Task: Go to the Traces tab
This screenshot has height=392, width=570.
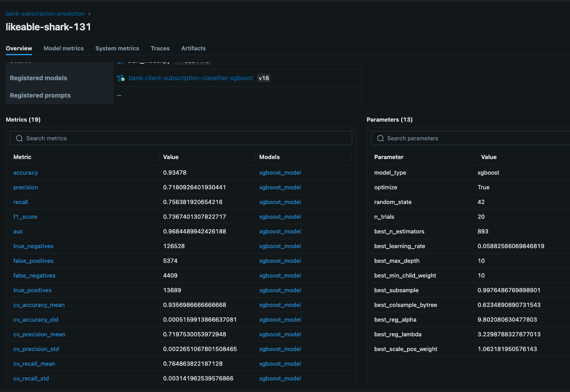Action: (x=160, y=48)
